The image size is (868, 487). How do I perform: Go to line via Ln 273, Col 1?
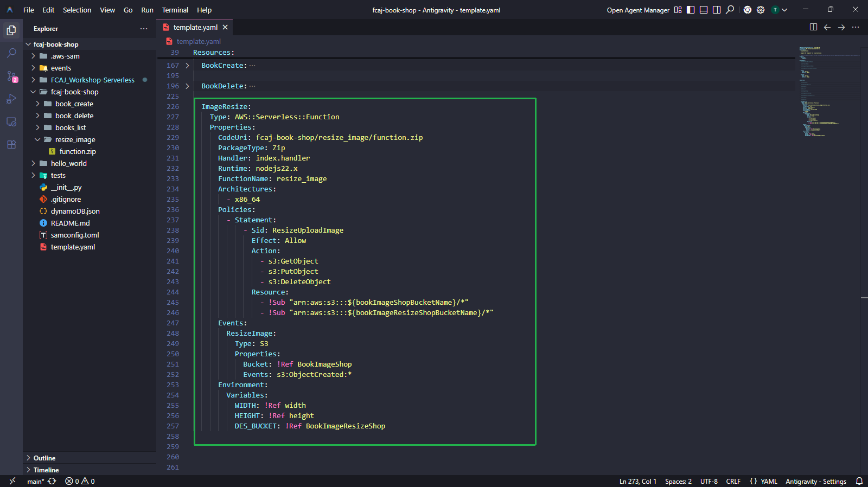click(638, 481)
